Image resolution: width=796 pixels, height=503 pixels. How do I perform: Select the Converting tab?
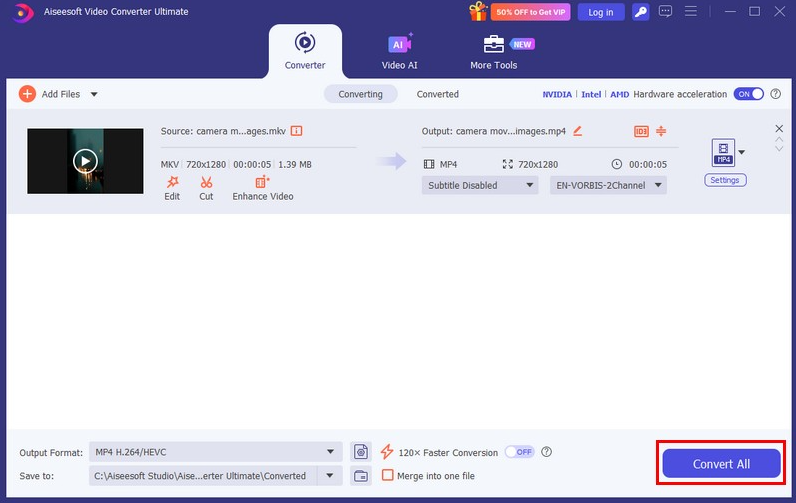tap(360, 94)
